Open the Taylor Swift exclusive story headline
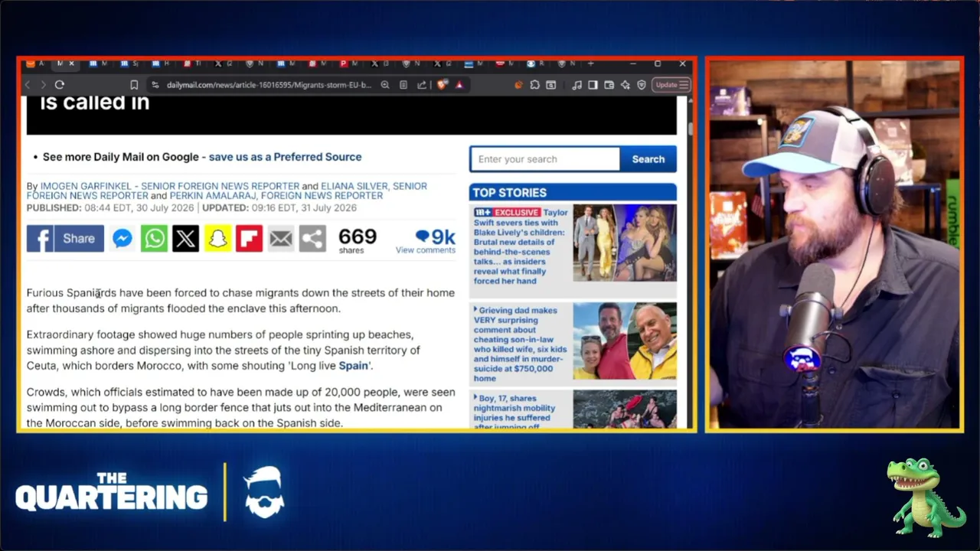The image size is (980, 551). coord(521,246)
